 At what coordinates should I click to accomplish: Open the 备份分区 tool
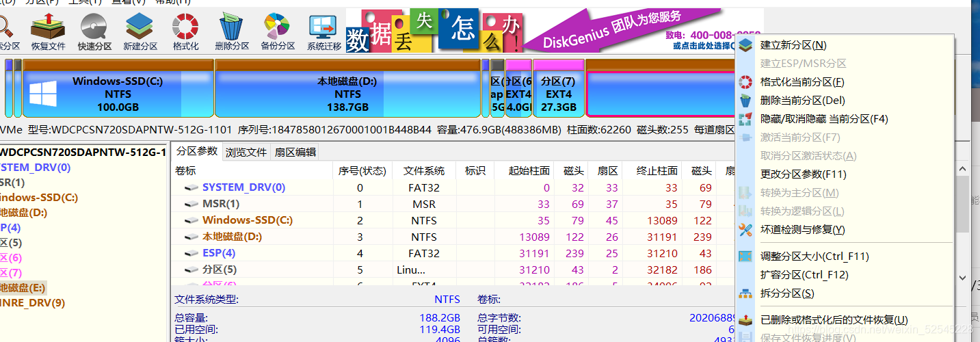278,32
